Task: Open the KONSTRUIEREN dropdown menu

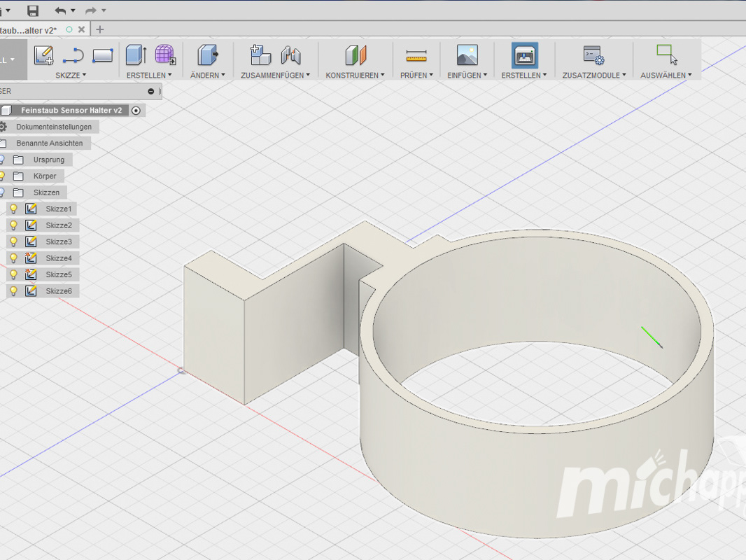Action: 355,75
